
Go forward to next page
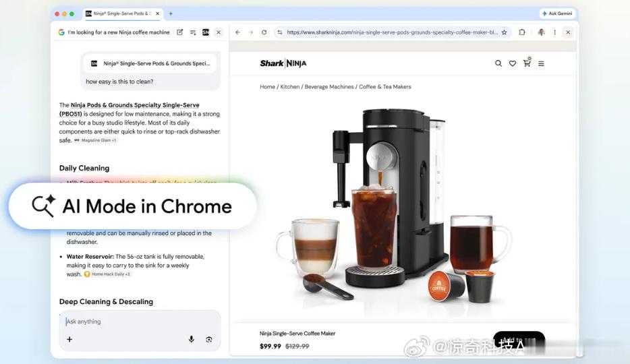[251, 32]
